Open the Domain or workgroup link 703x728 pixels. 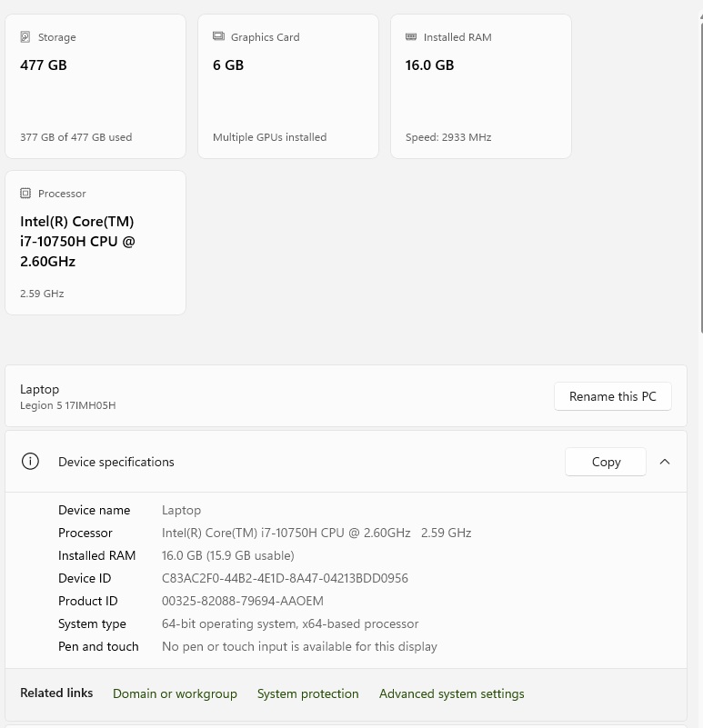[x=175, y=693]
